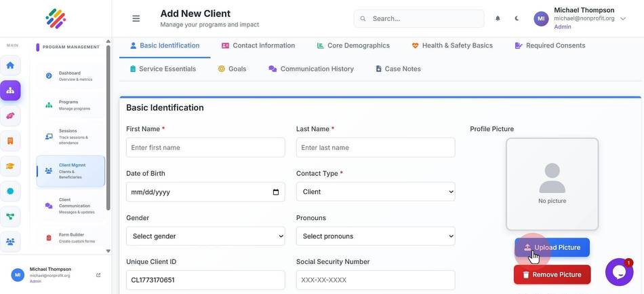Viewport: 644px width, 294px height.
Task: Open the graduation cap sidebar icon
Action: pyautogui.click(x=10, y=166)
